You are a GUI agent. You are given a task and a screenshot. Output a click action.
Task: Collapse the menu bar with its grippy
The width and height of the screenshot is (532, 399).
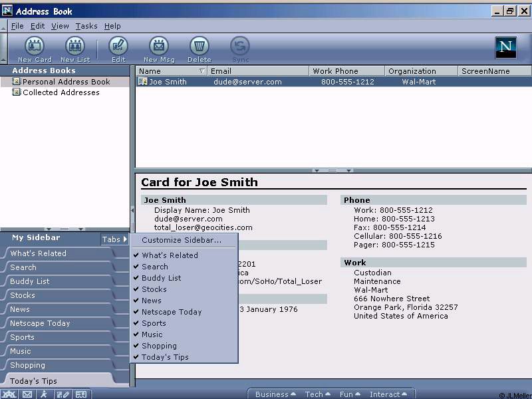[x=3, y=26]
